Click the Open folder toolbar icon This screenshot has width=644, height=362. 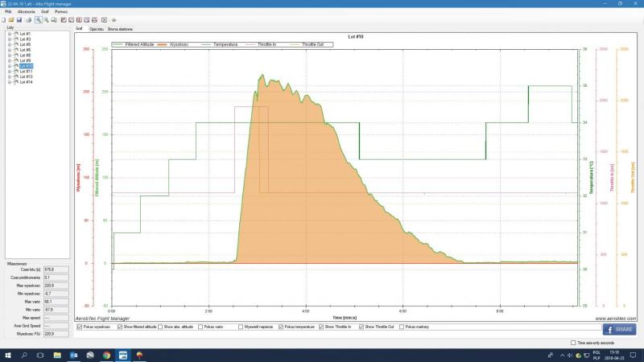tap(11, 19)
